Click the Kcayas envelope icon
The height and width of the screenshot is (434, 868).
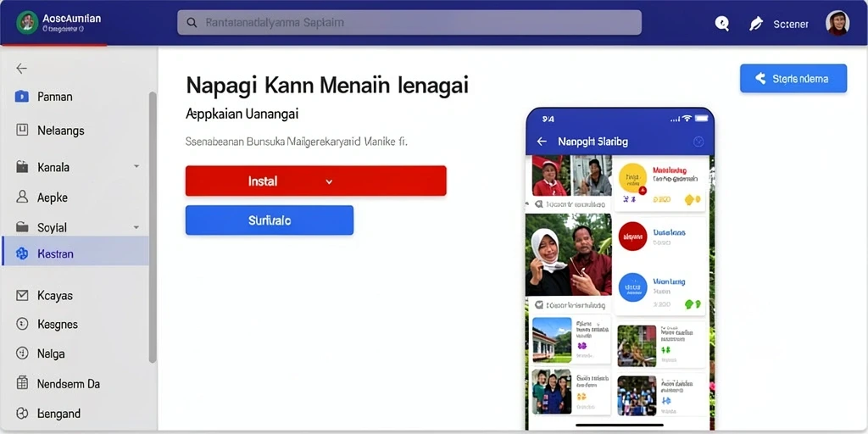point(22,296)
